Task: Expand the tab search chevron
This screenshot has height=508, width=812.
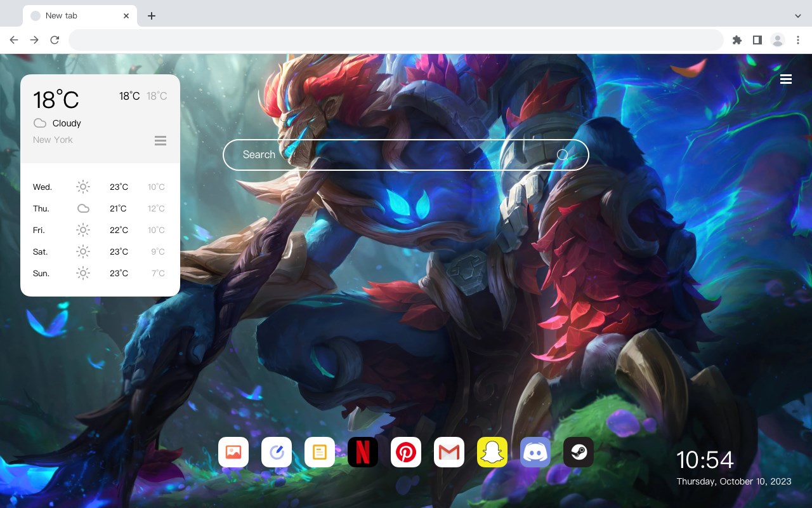Action: [798, 16]
